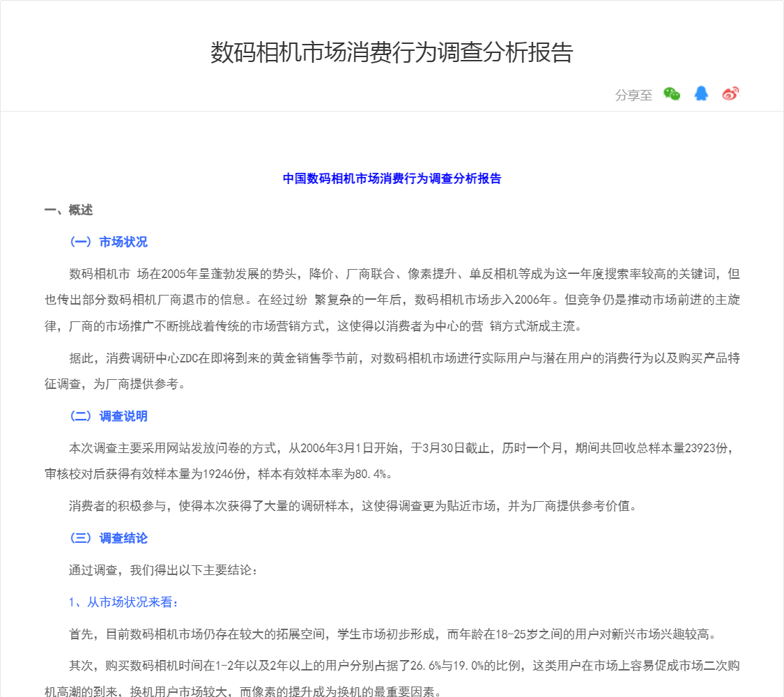This screenshot has height=697, width=784.
Task: Click paragraph starting 数码相机市 场在2005年
Action: [x=392, y=300]
